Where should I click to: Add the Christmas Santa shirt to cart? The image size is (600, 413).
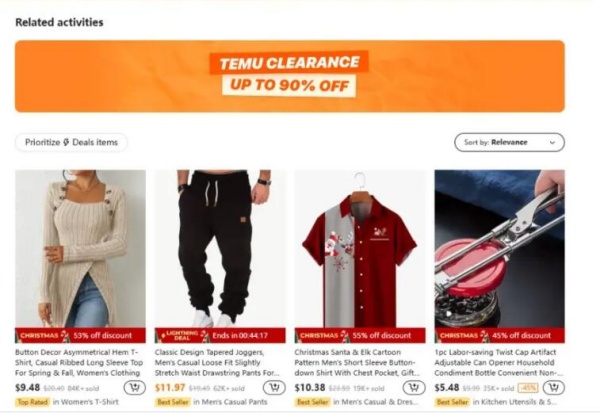click(414, 388)
